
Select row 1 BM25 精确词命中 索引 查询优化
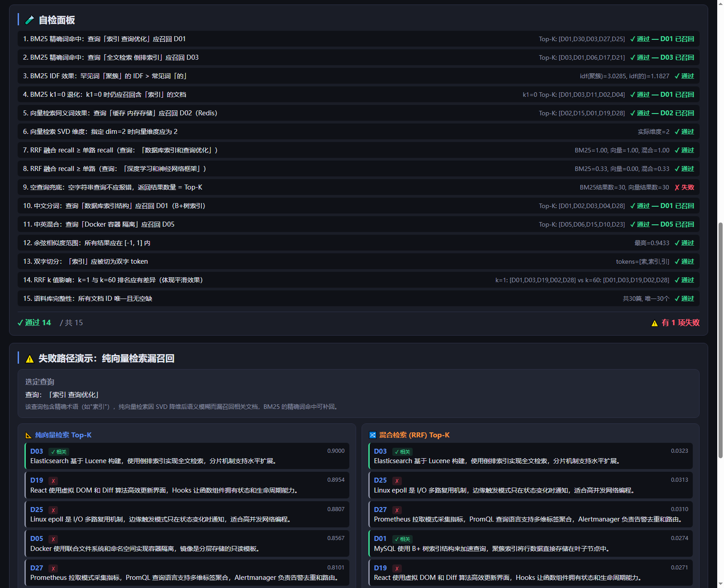click(x=358, y=39)
